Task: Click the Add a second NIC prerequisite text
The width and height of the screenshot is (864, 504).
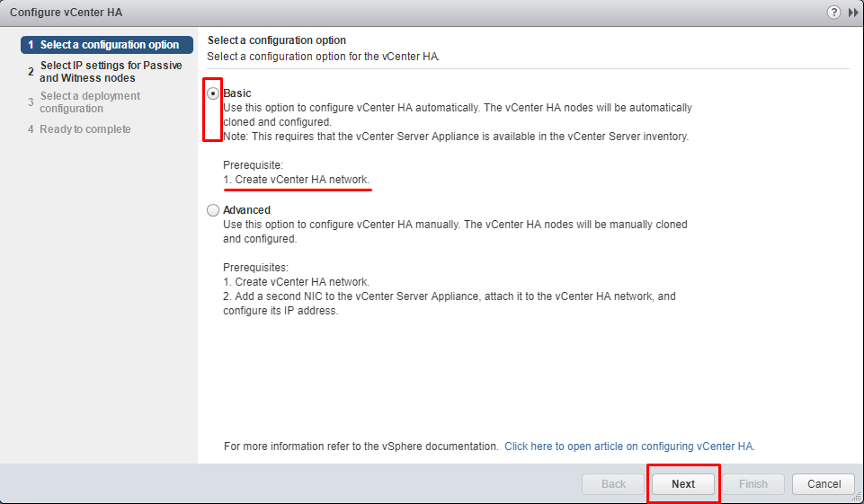Action: click(449, 304)
